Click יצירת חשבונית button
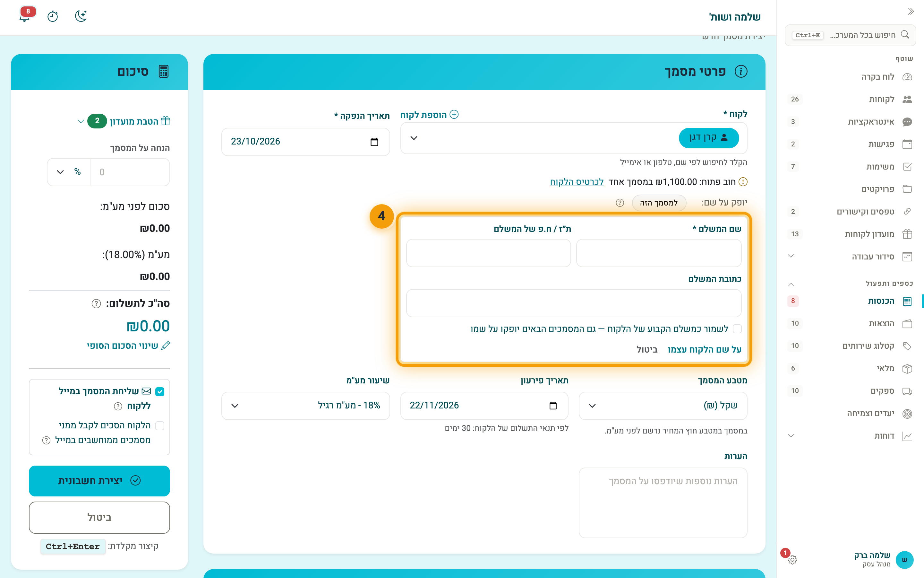 (x=99, y=481)
